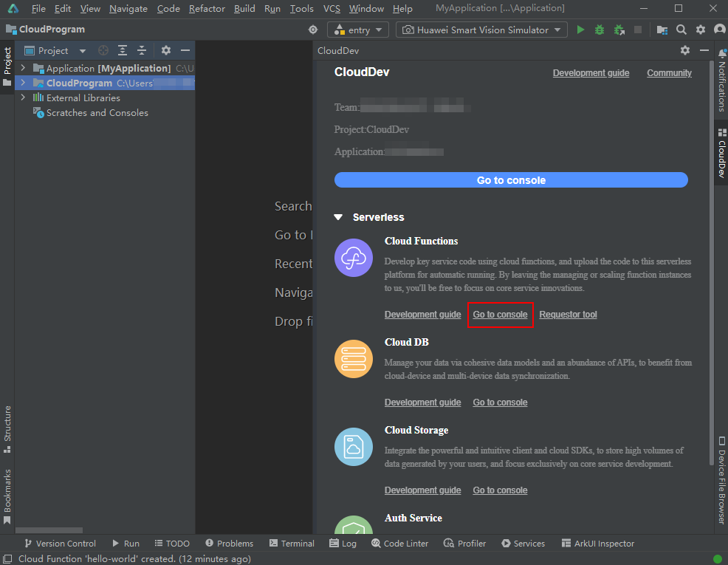728x565 pixels.
Task: Open the Terminal tab at bottom
Action: click(x=292, y=544)
